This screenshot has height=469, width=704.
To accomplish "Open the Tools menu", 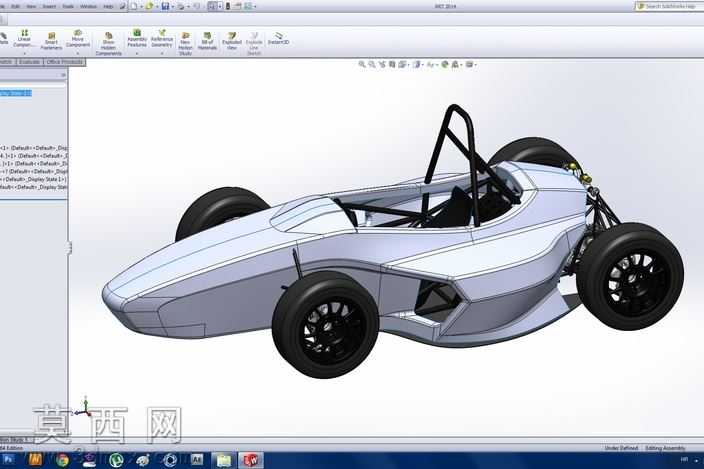I will pos(68,6).
